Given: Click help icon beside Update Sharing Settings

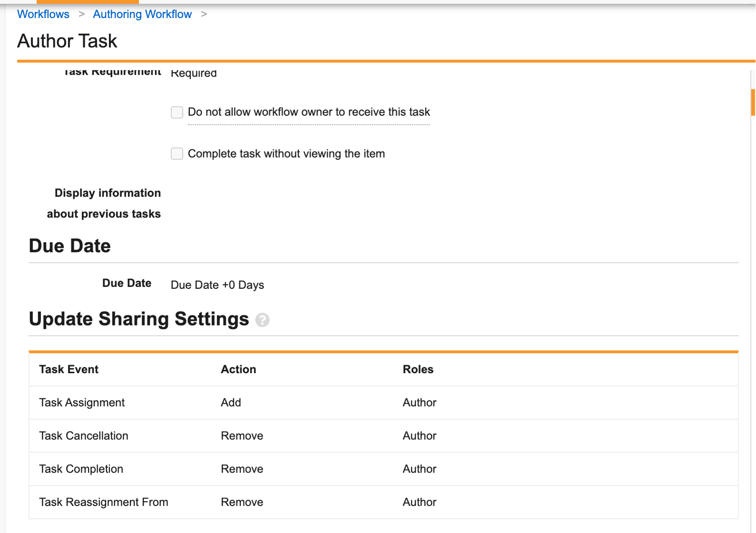Looking at the screenshot, I should tap(262, 320).
